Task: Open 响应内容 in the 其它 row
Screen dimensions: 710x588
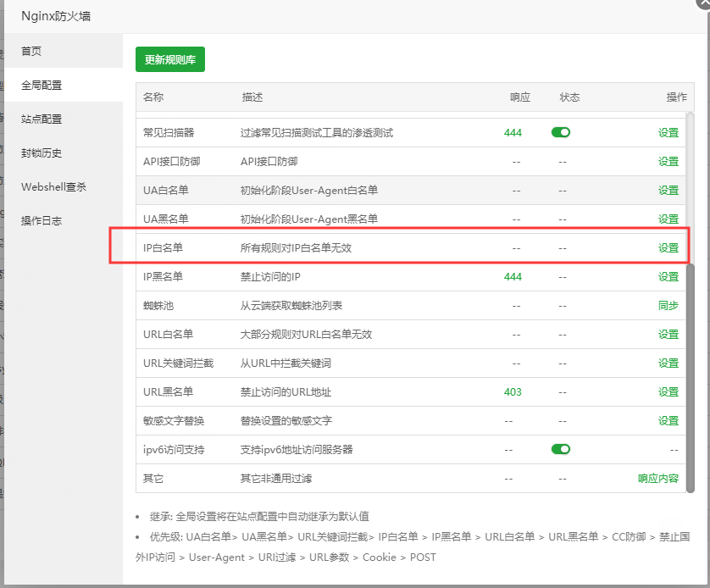Action: tap(658, 479)
